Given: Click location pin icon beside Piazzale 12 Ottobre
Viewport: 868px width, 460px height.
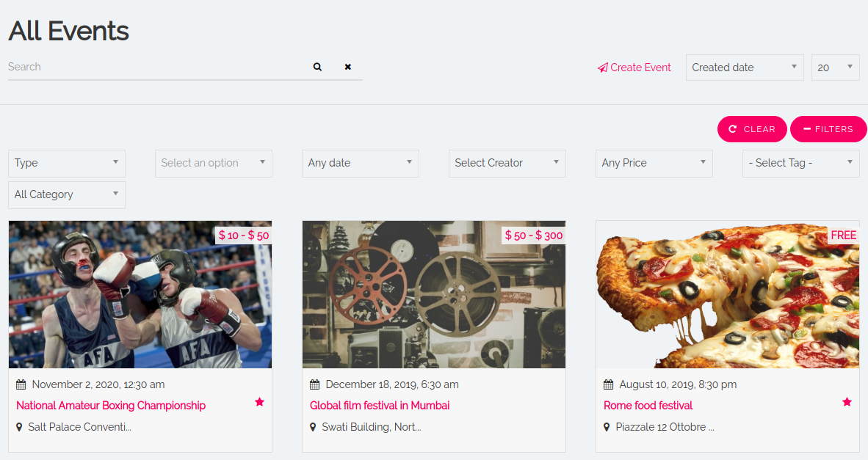Looking at the screenshot, I should click(607, 427).
